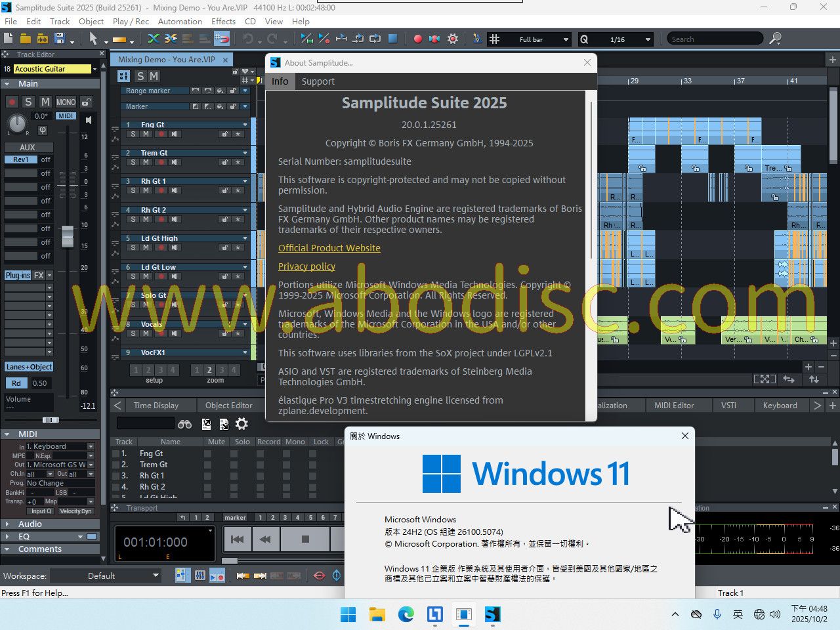Viewport: 840px width, 630px height.
Task: Open the Workspace dropdown set to Default
Action: pos(106,576)
